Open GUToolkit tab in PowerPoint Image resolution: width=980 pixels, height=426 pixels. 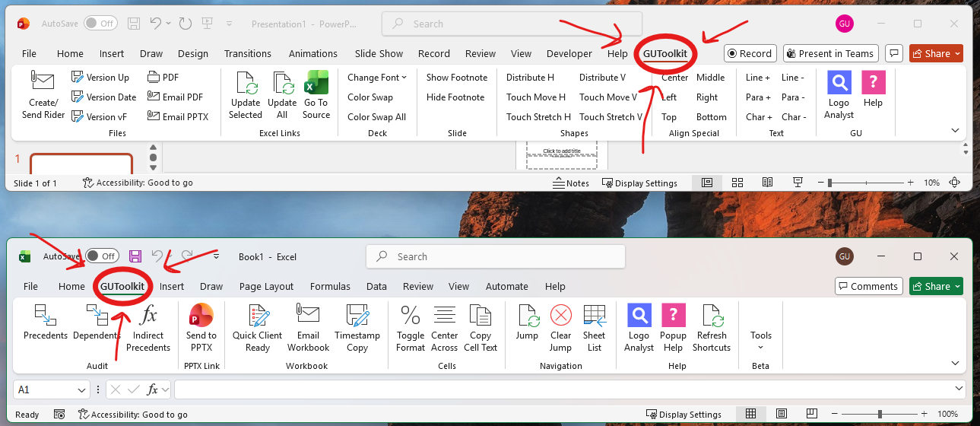(665, 53)
